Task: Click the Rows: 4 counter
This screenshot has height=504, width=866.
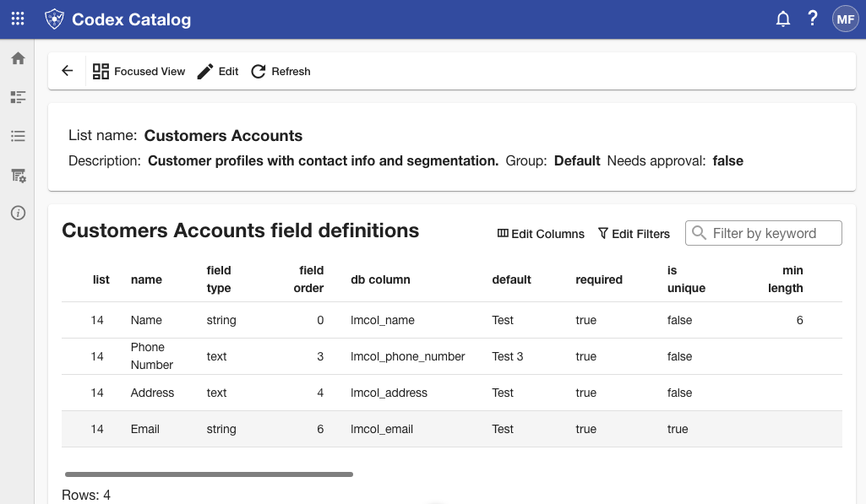Action: coord(86,495)
